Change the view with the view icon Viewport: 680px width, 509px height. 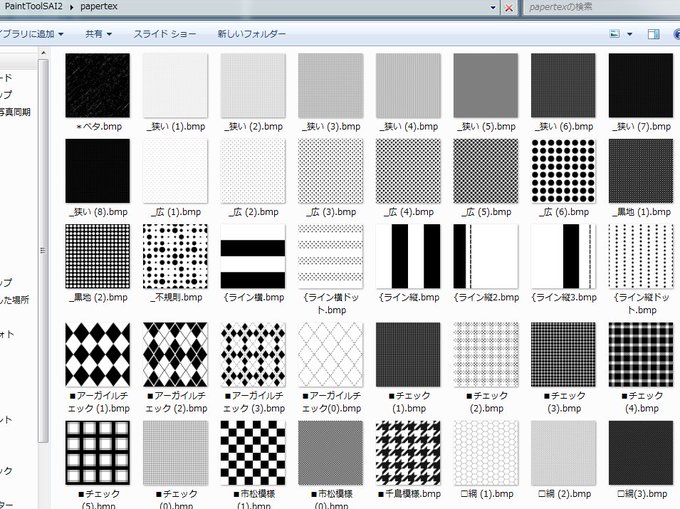(x=615, y=34)
